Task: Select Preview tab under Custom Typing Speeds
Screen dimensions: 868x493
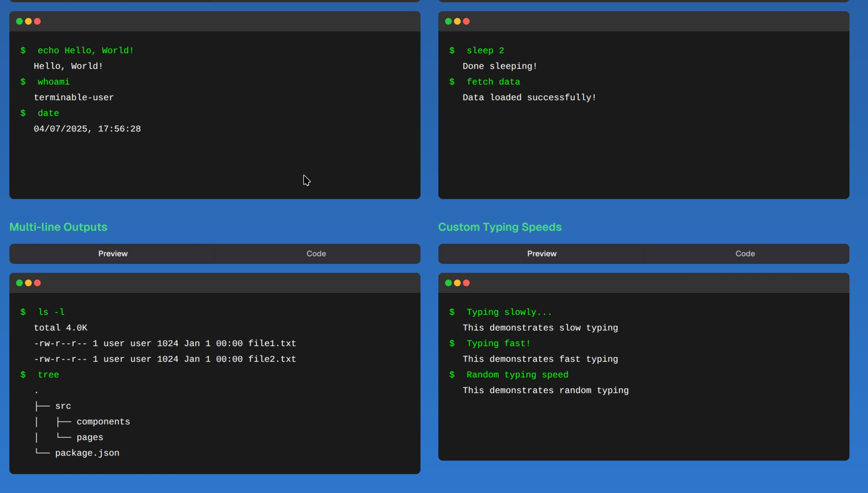Action: (x=541, y=253)
